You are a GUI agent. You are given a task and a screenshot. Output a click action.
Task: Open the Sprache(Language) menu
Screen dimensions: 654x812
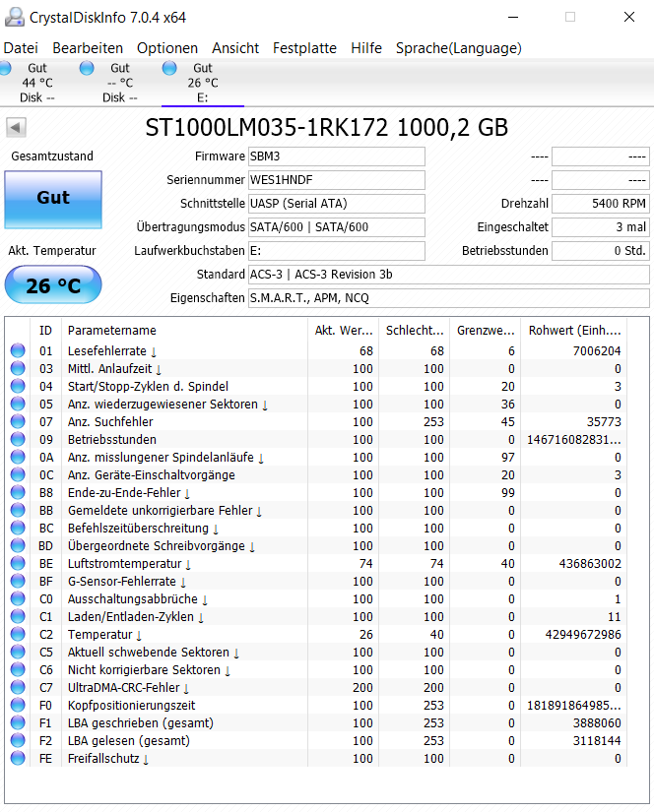(x=459, y=48)
